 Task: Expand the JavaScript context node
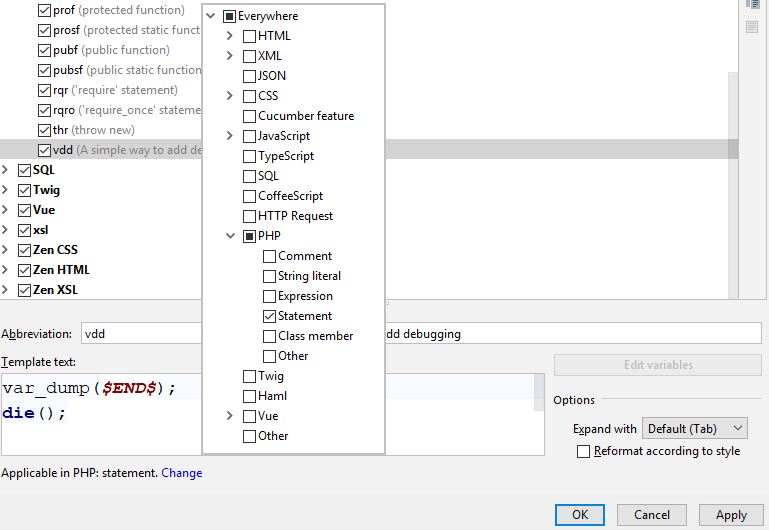pos(230,136)
